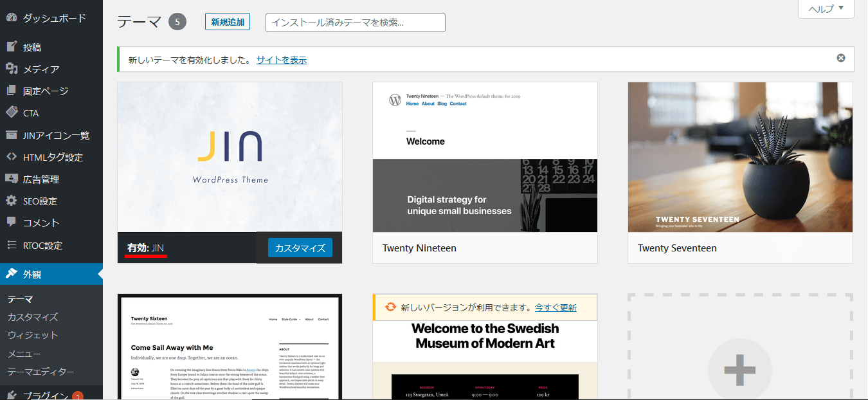Image resolution: width=868 pixels, height=400 pixels.
Task: Click the code brackets icon for HTMLタグ設定
Action: 12,157
